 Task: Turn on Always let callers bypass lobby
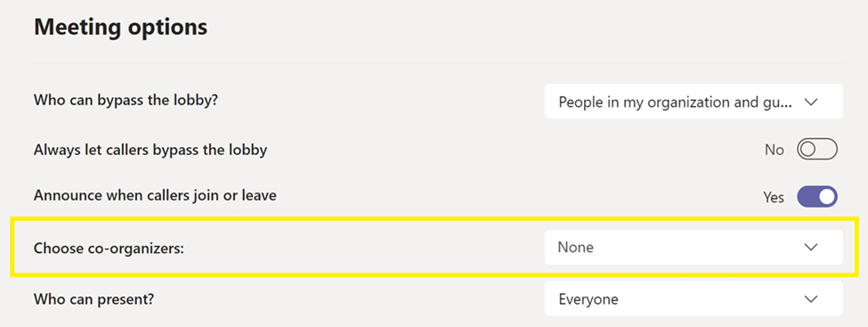(x=817, y=150)
